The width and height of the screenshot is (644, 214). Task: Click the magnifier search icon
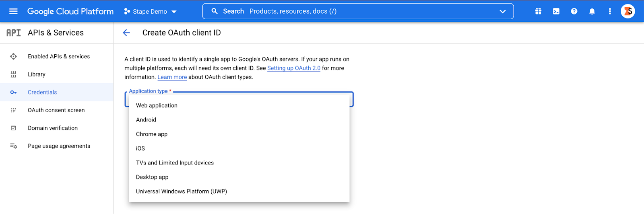[215, 11]
